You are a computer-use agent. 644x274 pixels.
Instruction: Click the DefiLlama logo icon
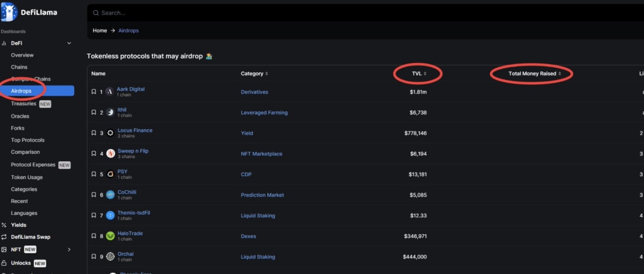point(9,12)
